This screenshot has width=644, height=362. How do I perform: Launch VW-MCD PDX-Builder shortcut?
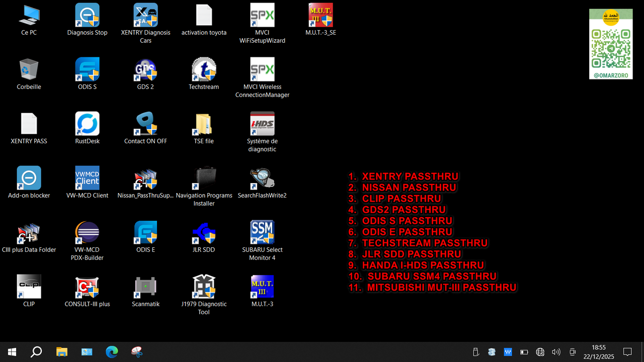(87, 241)
